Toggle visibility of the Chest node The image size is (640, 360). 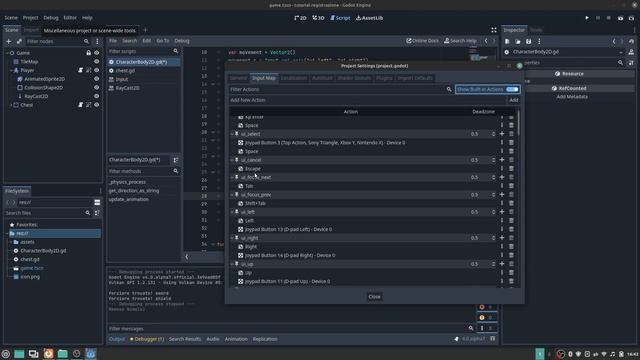[x=97, y=105]
